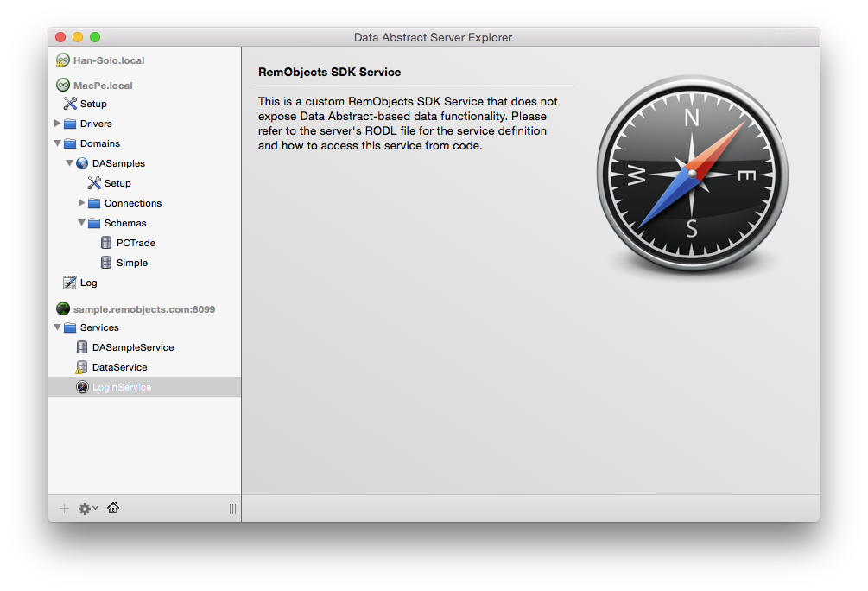Click the Log notepad icon
The height and width of the screenshot is (591, 868).
[70, 283]
